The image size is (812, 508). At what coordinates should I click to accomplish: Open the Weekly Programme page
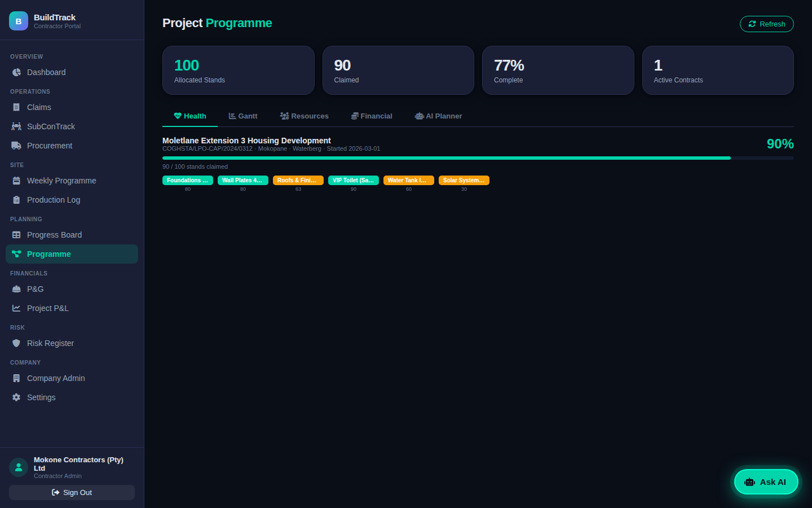(x=72, y=181)
